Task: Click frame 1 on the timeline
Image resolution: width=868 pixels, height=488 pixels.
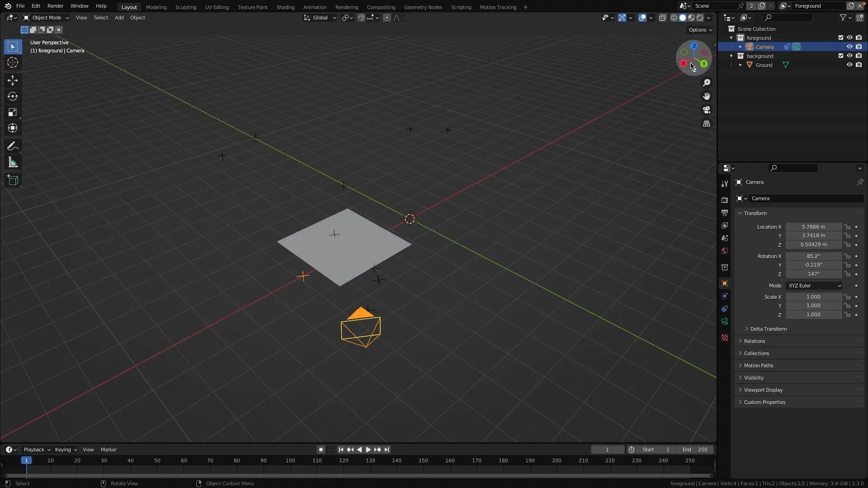Action: tap(26, 460)
